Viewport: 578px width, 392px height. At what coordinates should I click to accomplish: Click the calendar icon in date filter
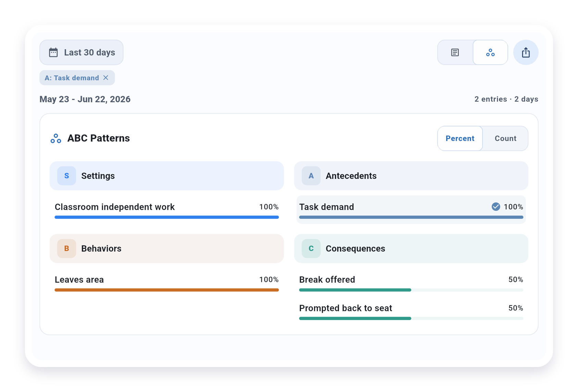[53, 52]
